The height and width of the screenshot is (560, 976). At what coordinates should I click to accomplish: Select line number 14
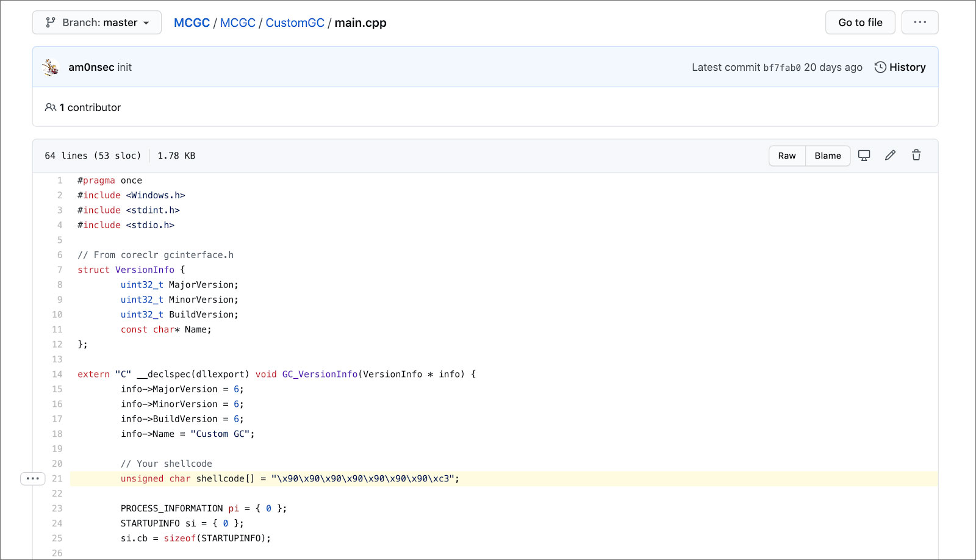[57, 375]
